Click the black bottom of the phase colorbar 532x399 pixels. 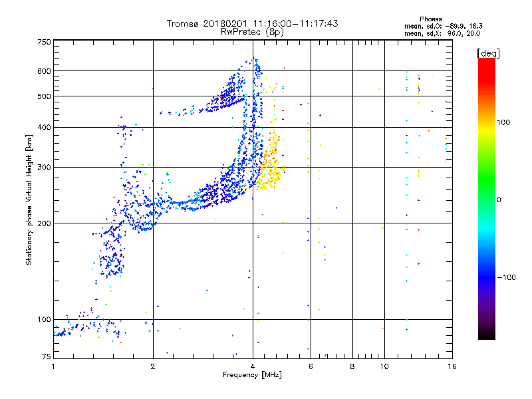pos(487,334)
